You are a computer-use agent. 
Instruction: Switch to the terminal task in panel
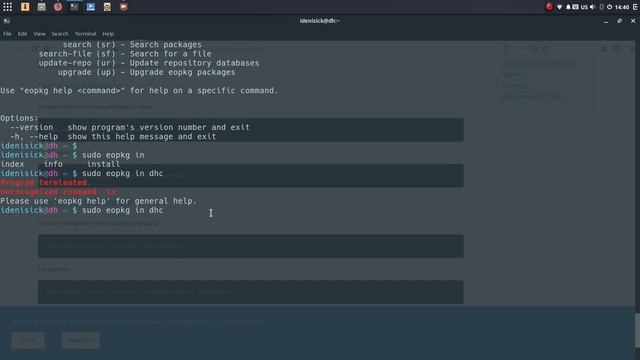coord(74,7)
